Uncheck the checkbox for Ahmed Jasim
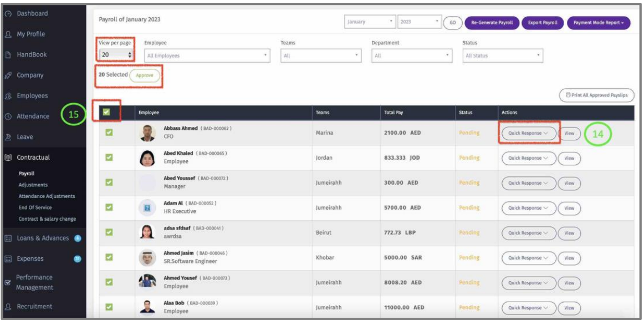Screen dimensions: 644x320 click(109, 257)
